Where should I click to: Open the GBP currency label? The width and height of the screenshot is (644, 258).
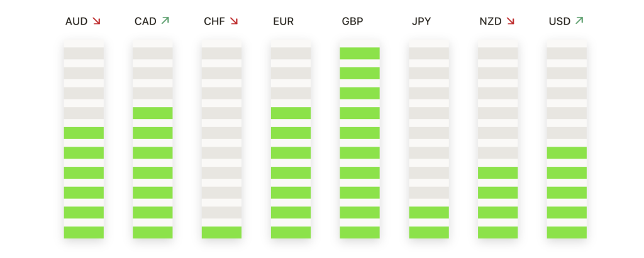tap(352, 21)
